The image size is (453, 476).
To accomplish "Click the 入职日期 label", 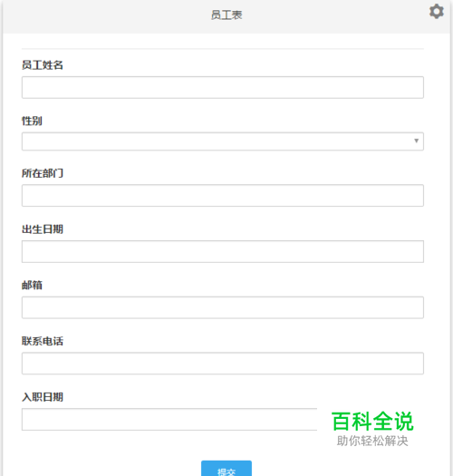I will (x=43, y=397).
